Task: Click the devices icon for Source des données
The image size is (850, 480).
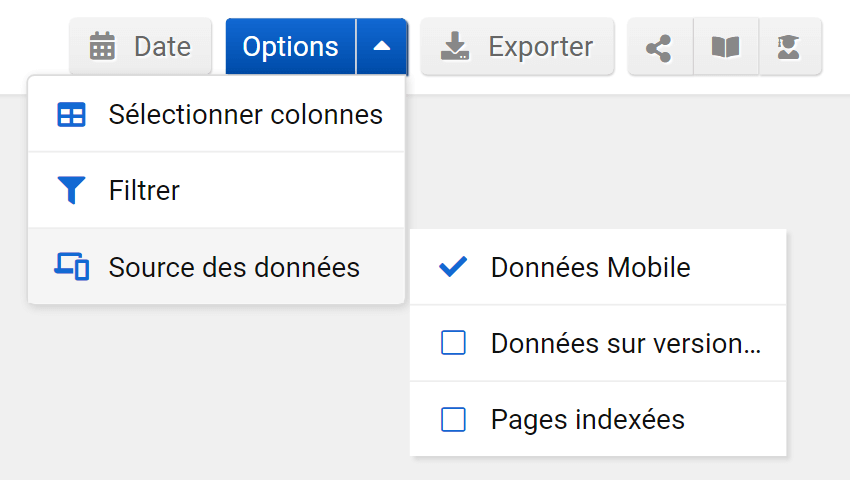Action: [72, 266]
